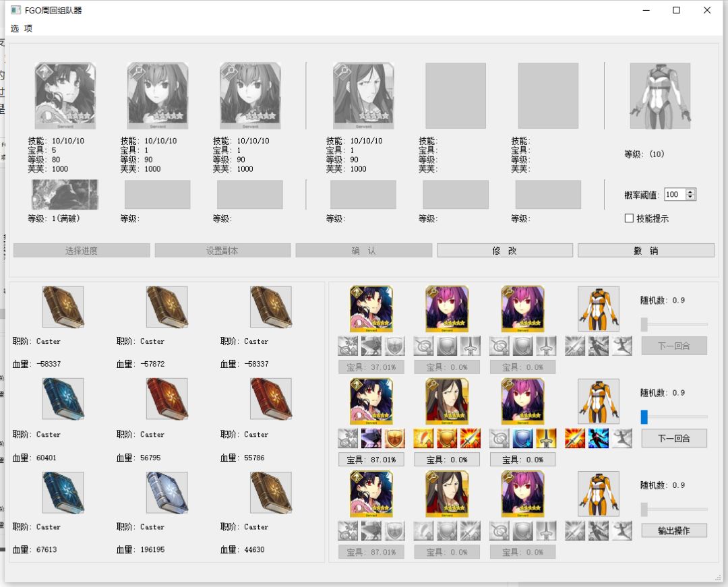
Task: Click round 2 随机数 slider handle
Action: [x=644, y=416]
